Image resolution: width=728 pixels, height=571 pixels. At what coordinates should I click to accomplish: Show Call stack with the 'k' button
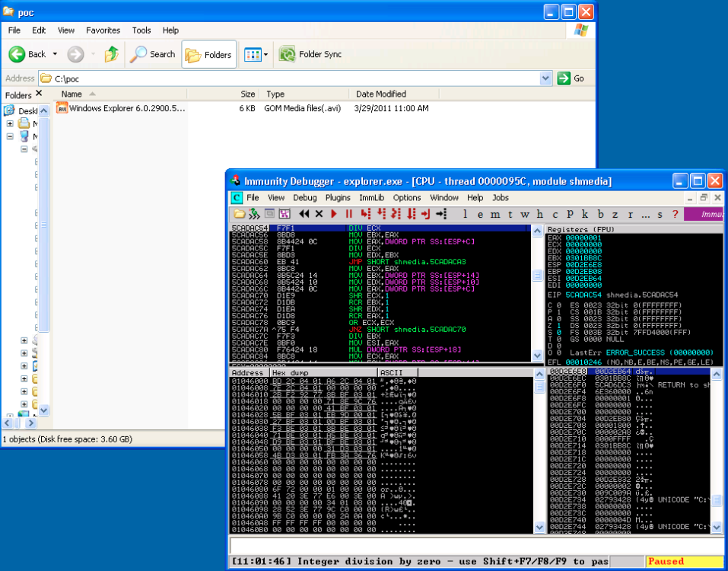pyautogui.click(x=585, y=214)
